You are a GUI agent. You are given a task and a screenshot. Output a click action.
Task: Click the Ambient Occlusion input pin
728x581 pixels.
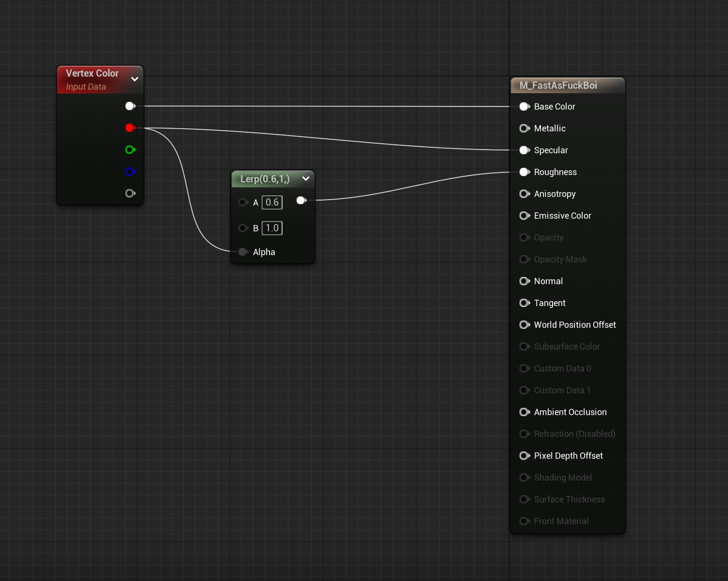524,412
